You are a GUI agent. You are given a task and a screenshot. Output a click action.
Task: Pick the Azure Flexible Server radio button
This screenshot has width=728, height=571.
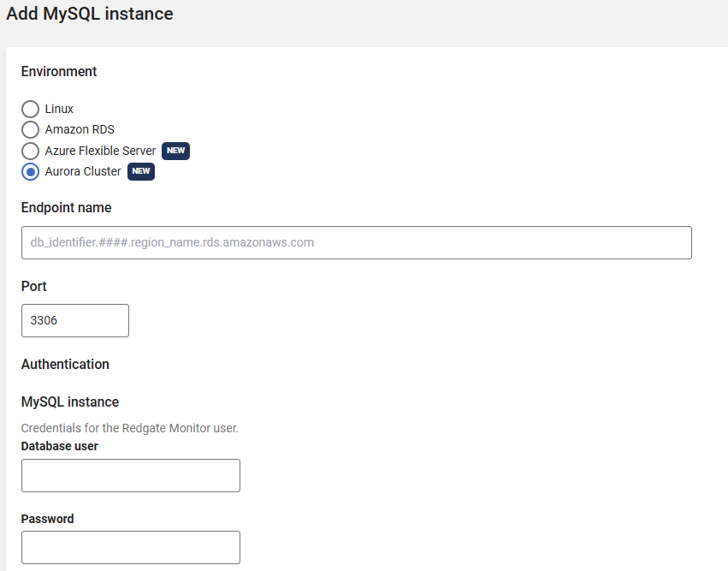pos(30,151)
